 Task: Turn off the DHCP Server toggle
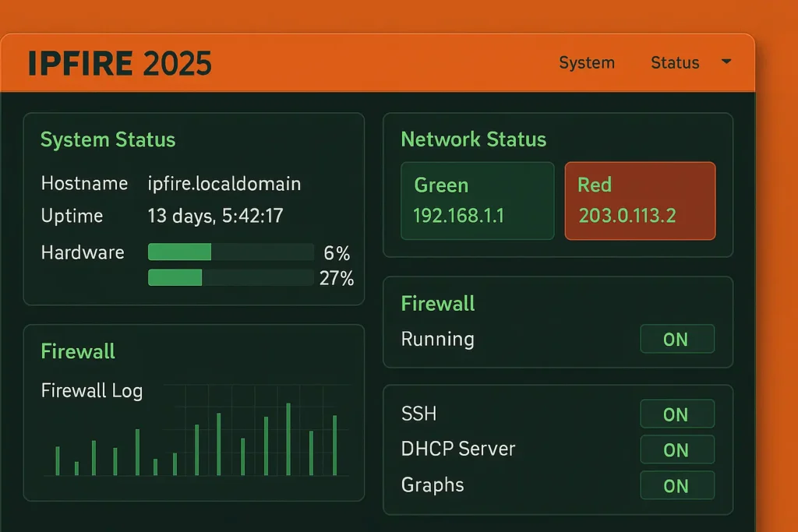point(677,449)
